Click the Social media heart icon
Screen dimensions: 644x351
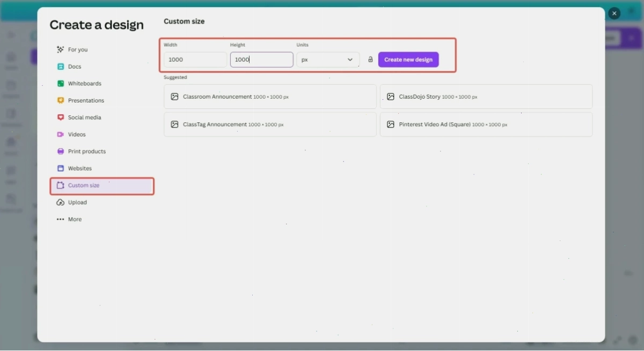[x=61, y=118]
